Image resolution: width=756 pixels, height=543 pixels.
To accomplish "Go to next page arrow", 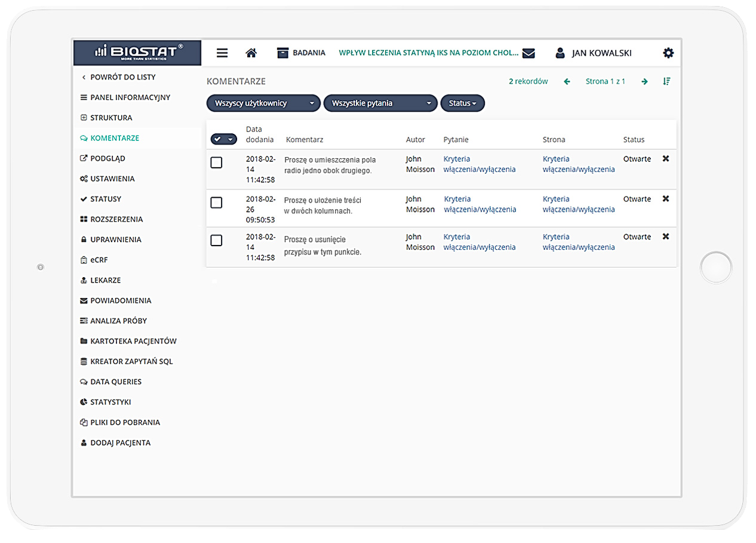I will pyautogui.click(x=644, y=82).
